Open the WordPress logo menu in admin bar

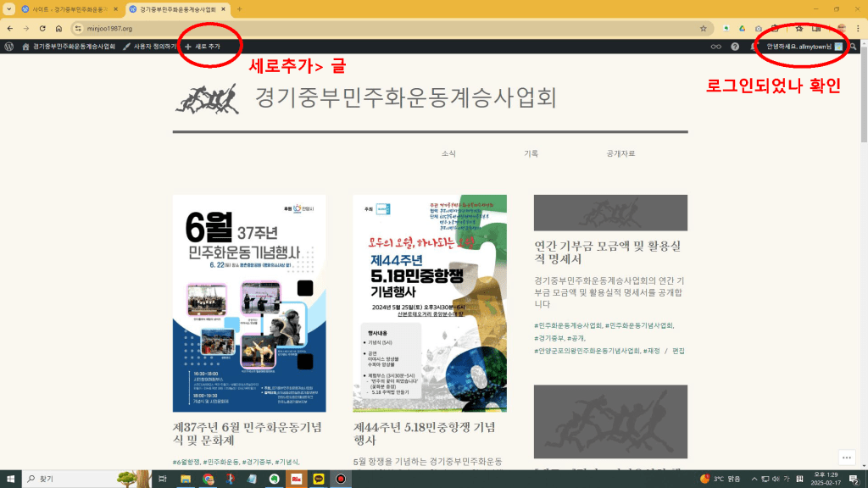9,47
